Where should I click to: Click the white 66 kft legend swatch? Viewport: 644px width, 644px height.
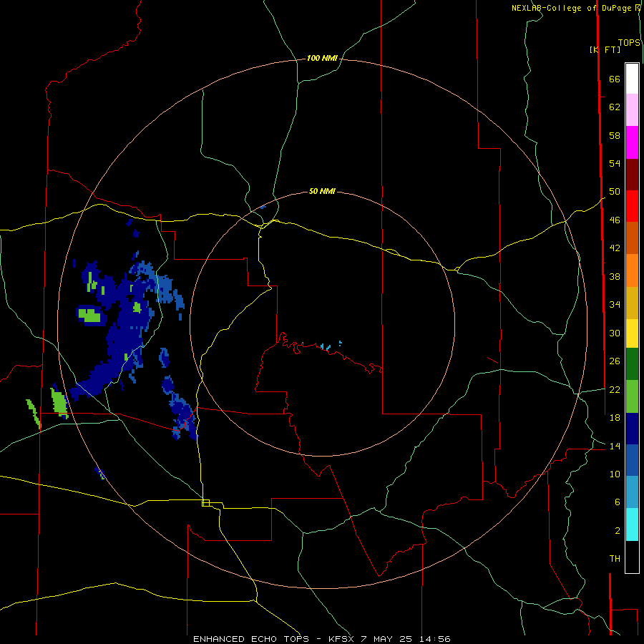pyautogui.click(x=632, y=79)
